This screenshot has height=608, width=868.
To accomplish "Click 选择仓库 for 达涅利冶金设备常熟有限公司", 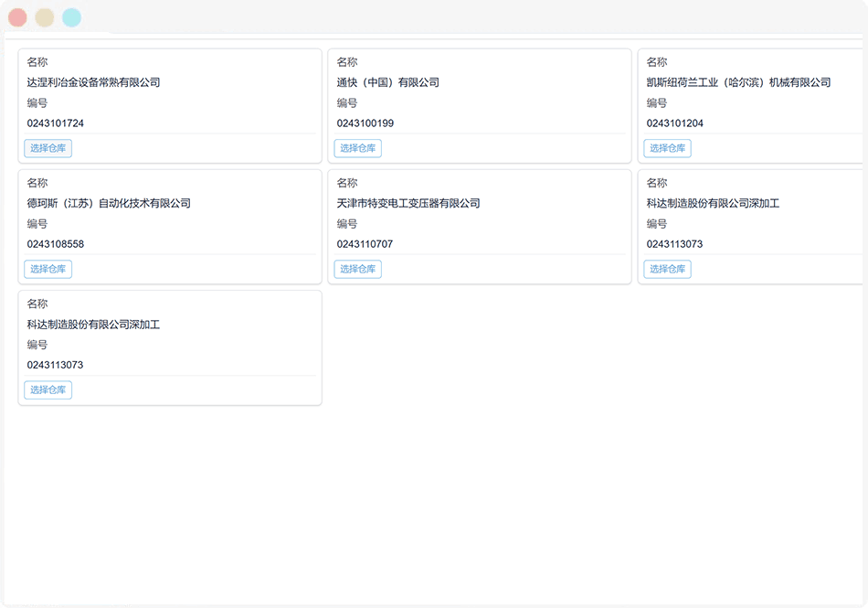I will [48, 148].
